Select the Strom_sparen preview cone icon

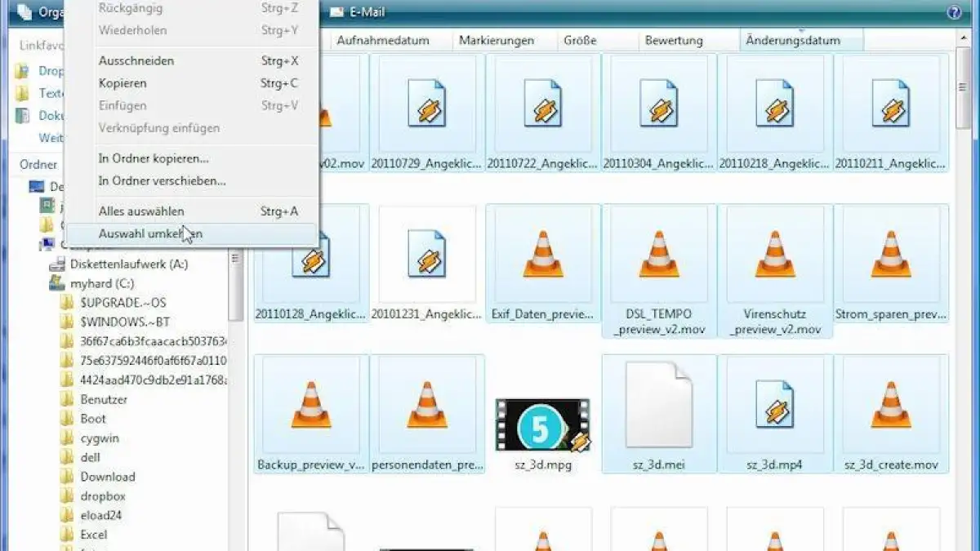pyautogui.click(x=890, y=253)
